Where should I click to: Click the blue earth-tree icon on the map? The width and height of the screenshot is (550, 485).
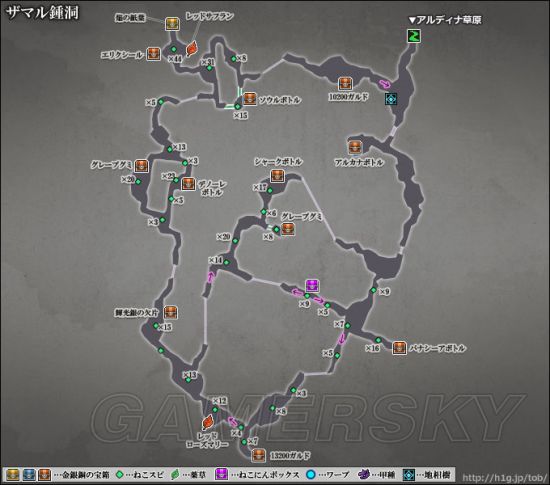pos(390,99)
